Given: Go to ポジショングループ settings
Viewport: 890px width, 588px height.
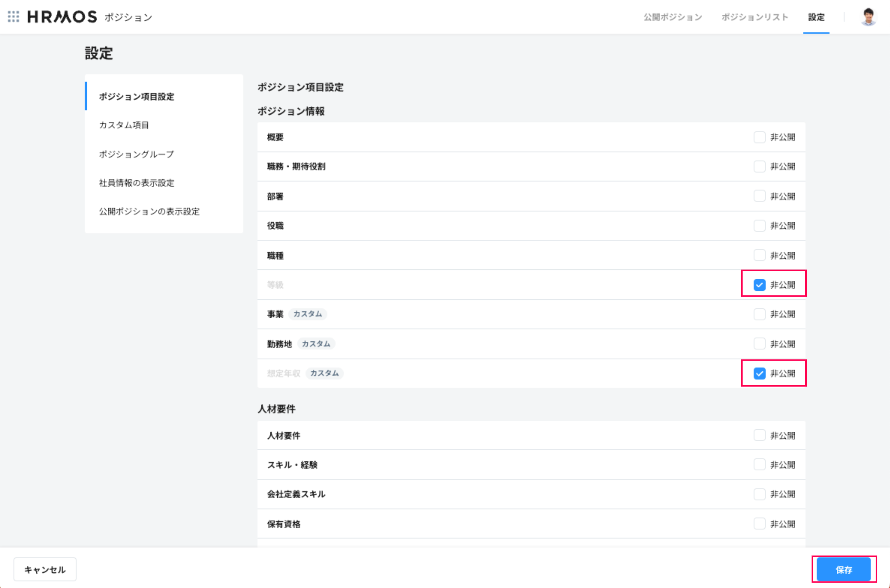Looking at the screenshot, I should [136, 154].
